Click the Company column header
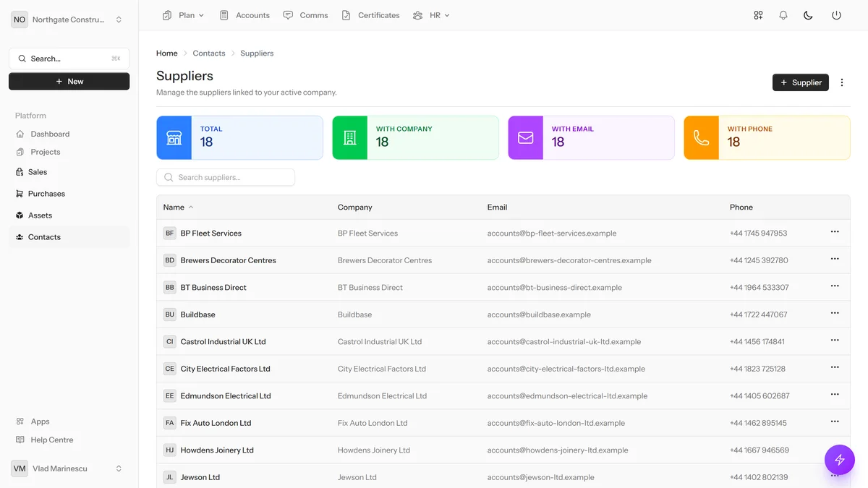Screen dimensions: 868x488 pos(354,207)
